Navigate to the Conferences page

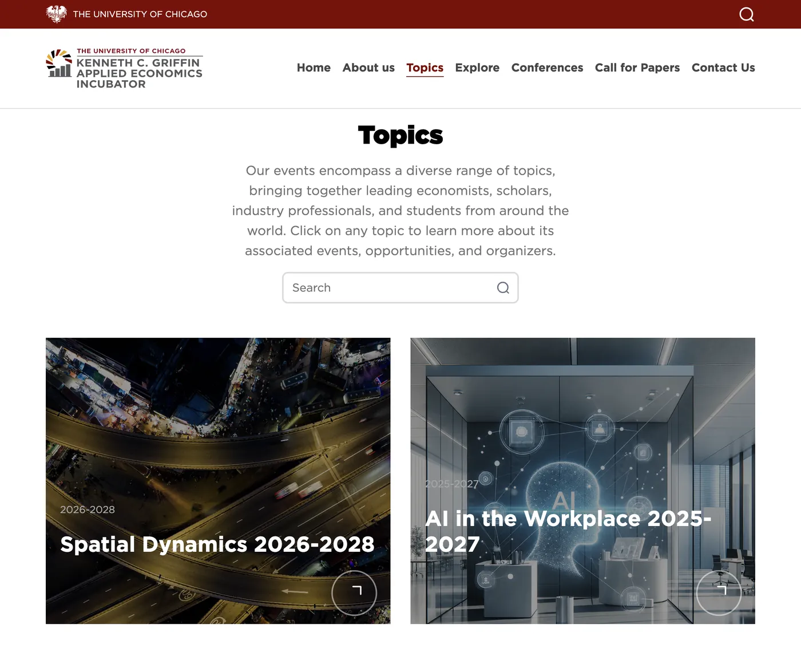point(547,68)
